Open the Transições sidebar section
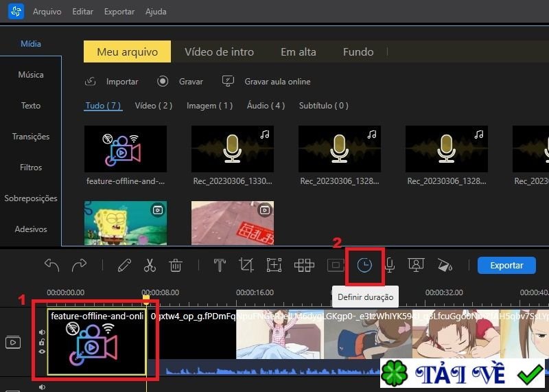Image resolution: width=549 pixels, height=392 pixels. 31,136
